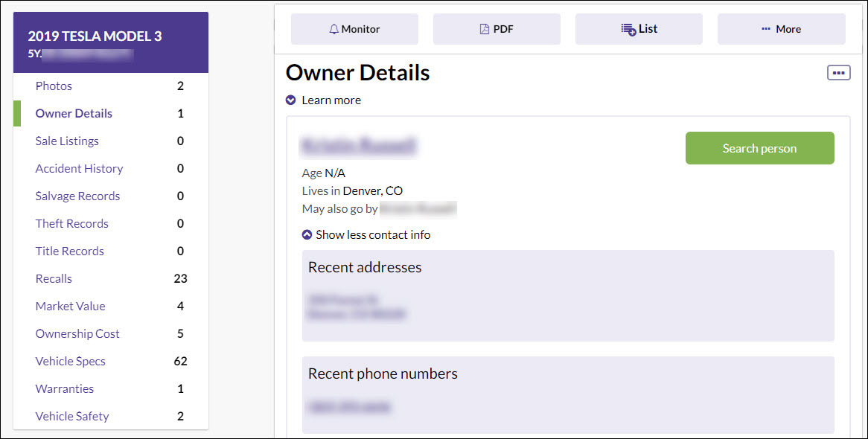The width and height of the screenshot is (868, 439).
Task: Open Vehicle Specs section
Action: pos(70,362)
